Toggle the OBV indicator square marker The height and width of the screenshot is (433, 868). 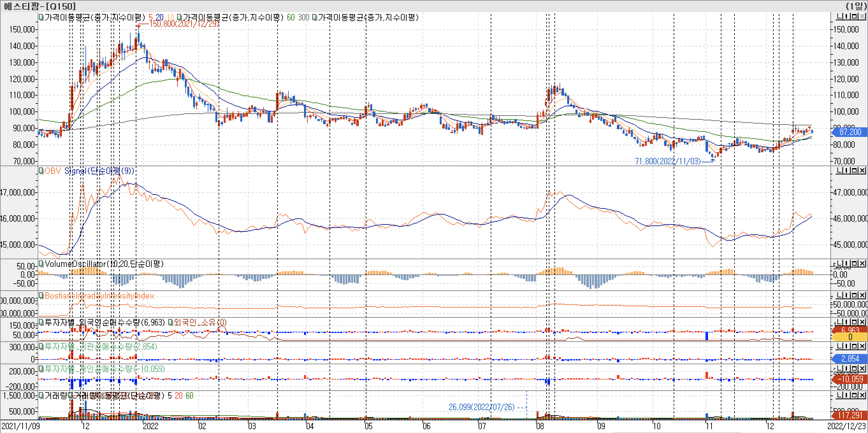tap(41, 171)
